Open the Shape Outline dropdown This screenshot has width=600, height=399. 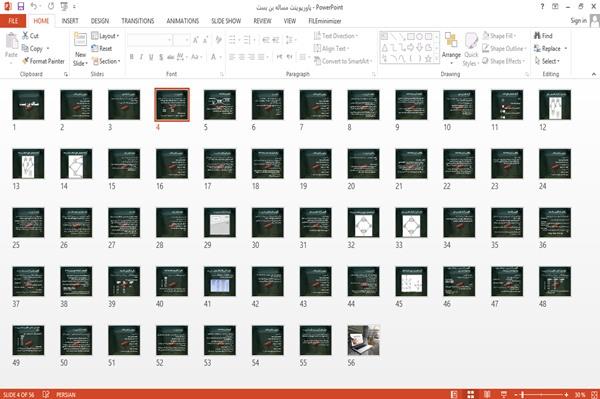click(x=504, y=49)
